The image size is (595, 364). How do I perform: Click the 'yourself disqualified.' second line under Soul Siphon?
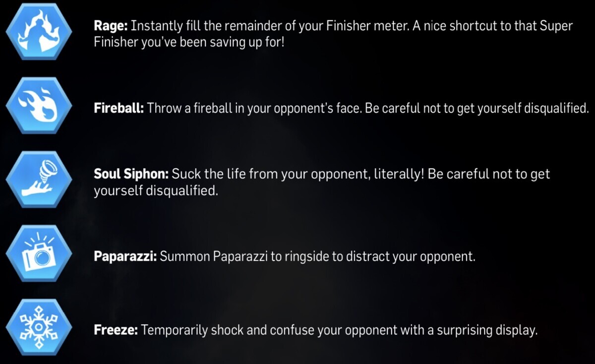[x=156, y=191]
